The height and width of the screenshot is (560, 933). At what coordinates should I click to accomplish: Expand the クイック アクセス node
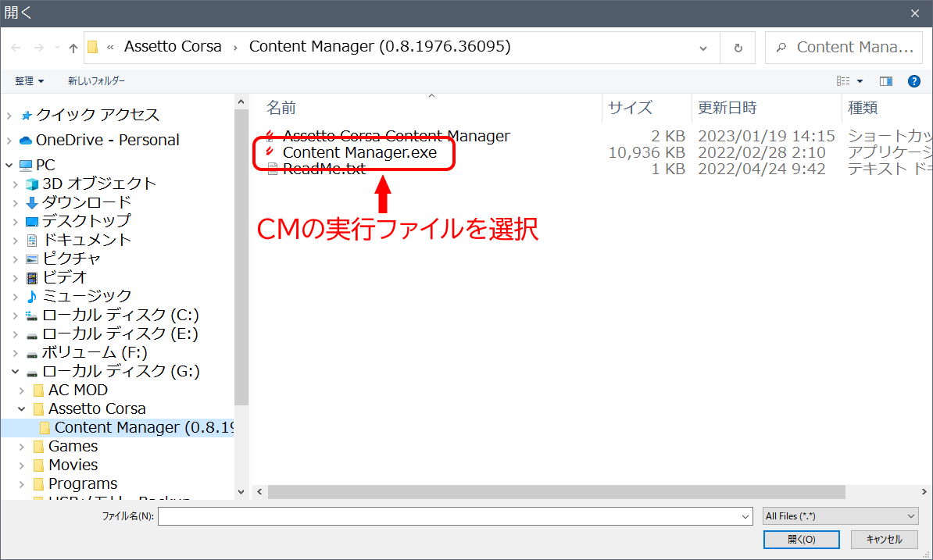[x=9, y=116]
